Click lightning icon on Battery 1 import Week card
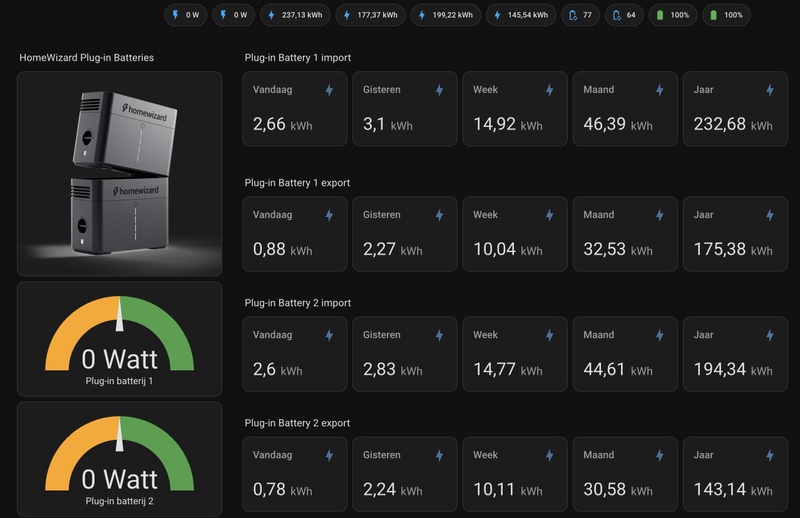Viewport: 800px width, 518px height. [550, 90]
